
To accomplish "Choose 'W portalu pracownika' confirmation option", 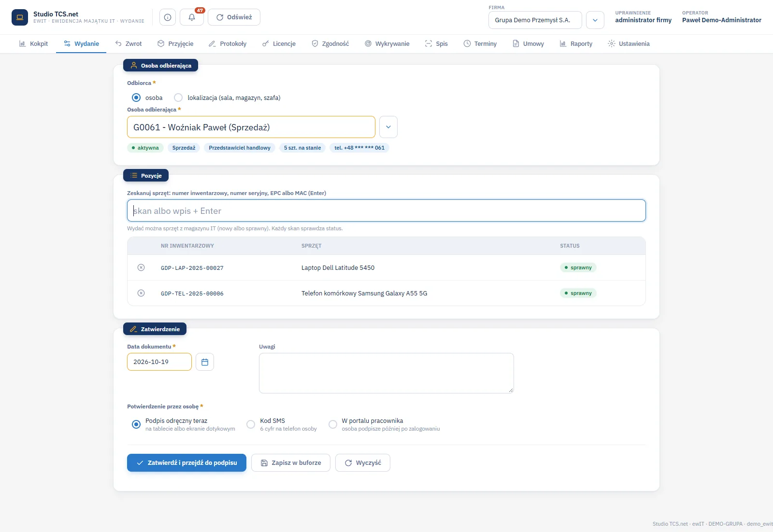I will [333, 424].
